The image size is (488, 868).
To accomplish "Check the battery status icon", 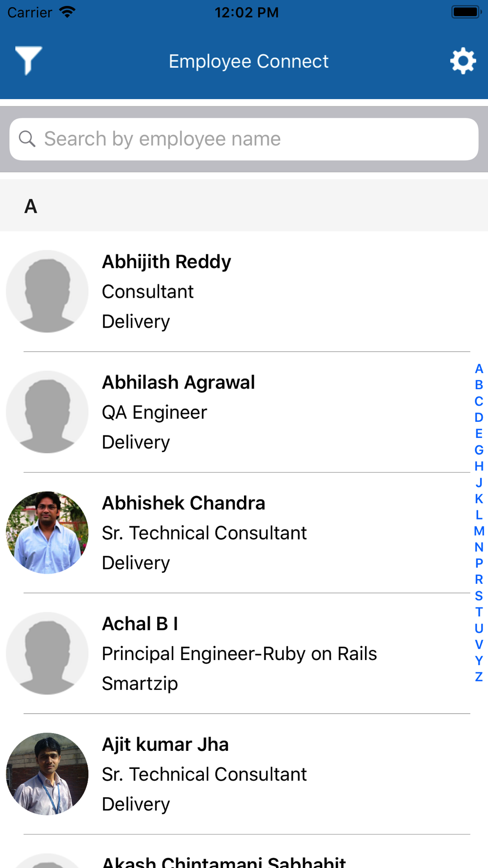I will click(x=466, y=12).
